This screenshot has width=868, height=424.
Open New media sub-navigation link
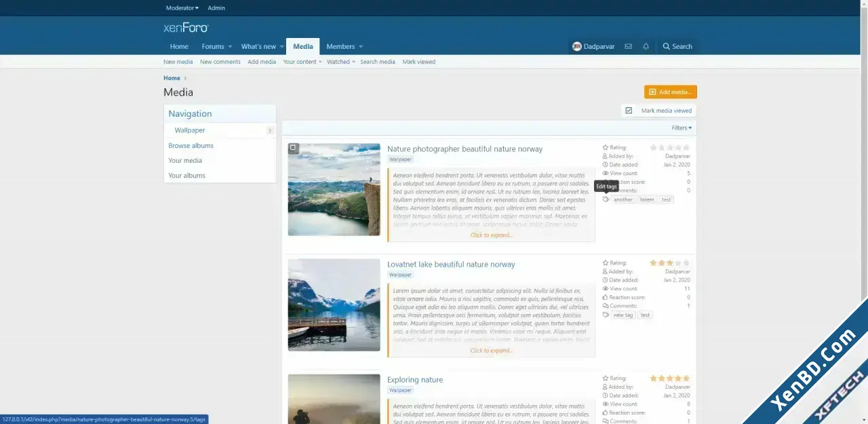pos(178,62)
